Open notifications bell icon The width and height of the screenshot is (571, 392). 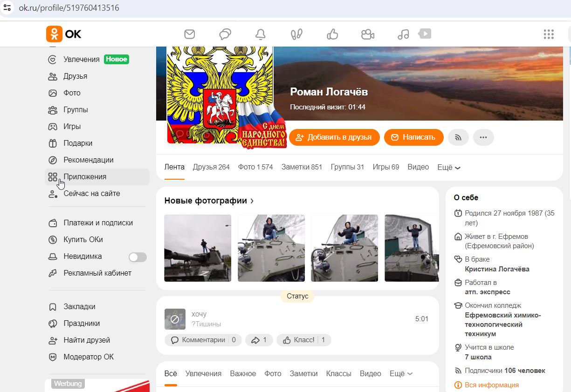click(260, 34)
